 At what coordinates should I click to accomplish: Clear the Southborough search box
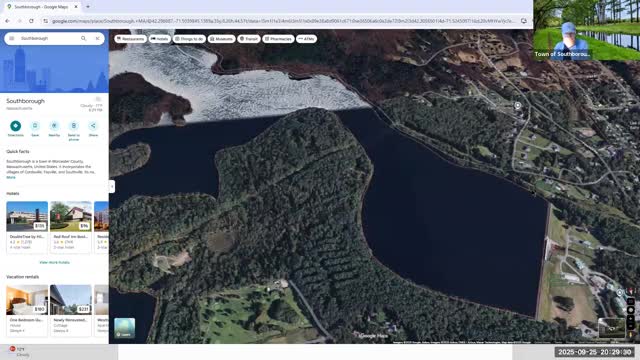coord(98,38)
